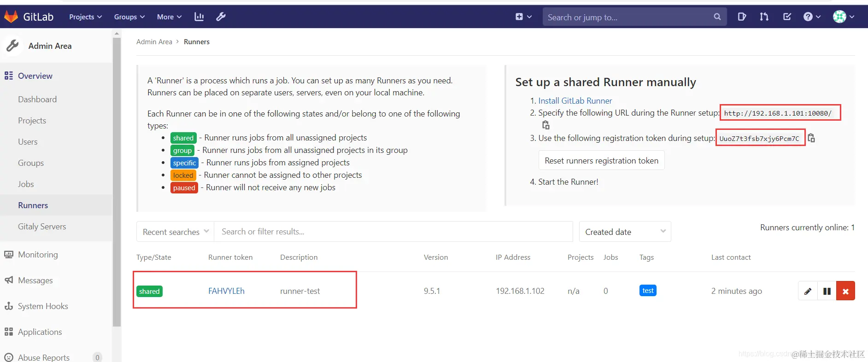Open the instance statistics chart icon
868x362 pixels.
(199, 17)
